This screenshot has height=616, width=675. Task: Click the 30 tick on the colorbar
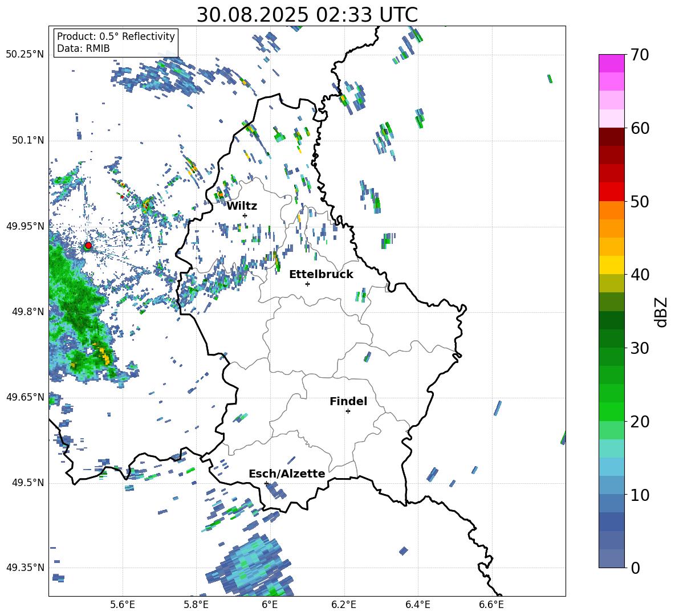pos(639,348)
